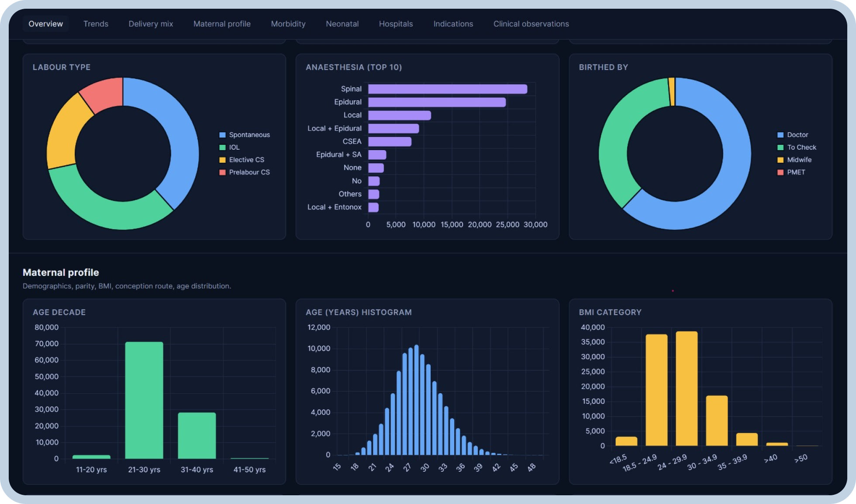Click the AGE DECADE card title

point(59,312)
